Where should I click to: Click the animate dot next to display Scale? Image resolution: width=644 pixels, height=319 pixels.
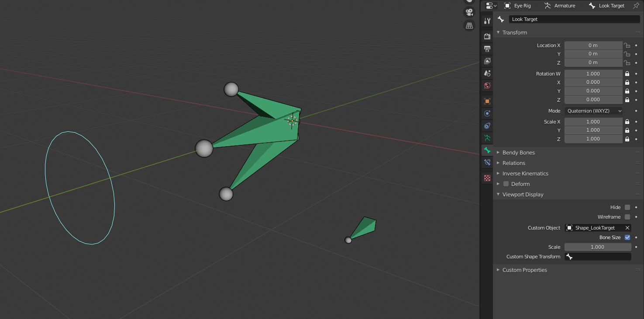pos(636,247)
